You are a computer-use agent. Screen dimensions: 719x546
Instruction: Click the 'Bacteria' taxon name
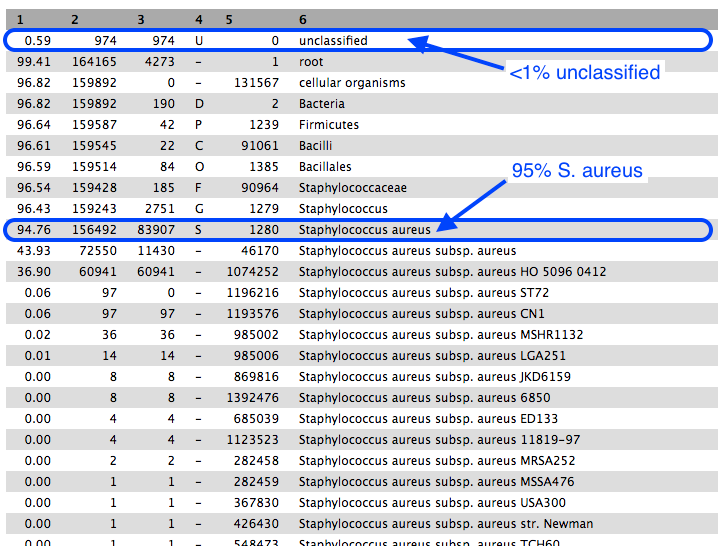click(321, 104)
